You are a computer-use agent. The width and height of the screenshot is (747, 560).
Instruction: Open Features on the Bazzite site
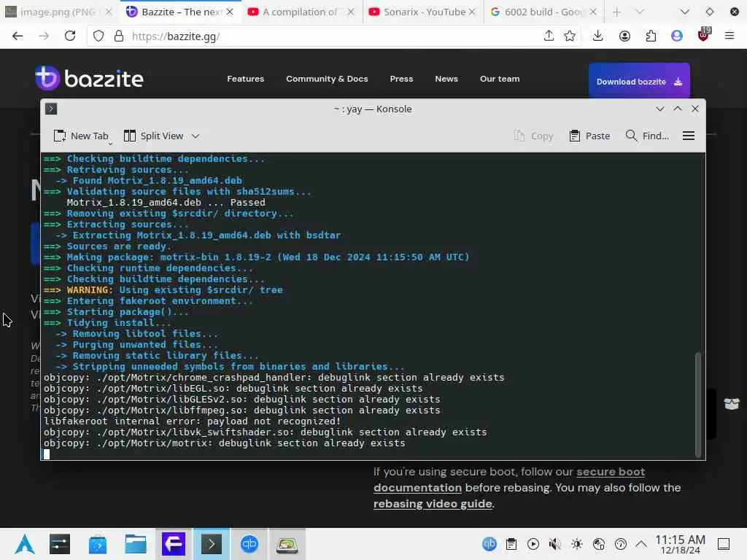(245, 79)
